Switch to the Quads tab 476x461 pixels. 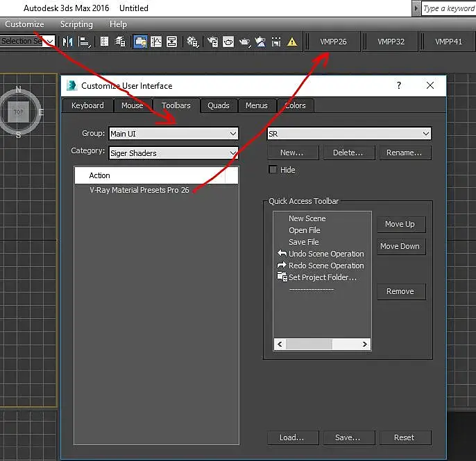click(x=219, y=105)
